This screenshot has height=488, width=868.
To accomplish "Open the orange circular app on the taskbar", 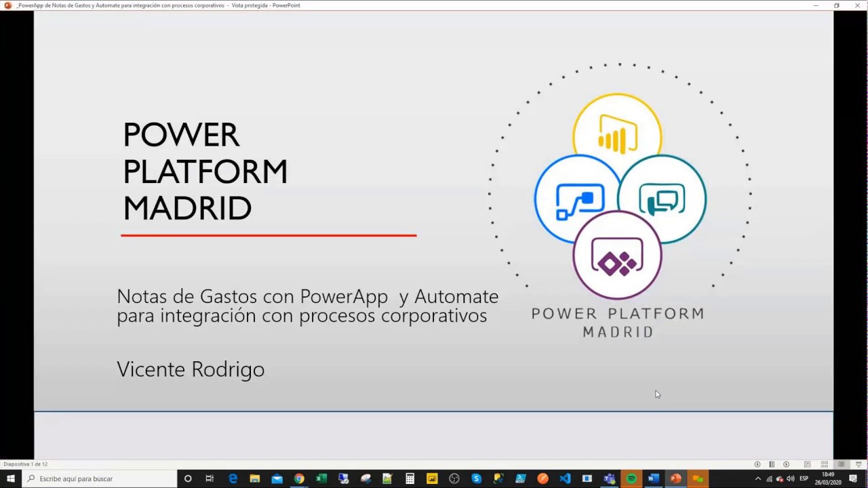I will click(x=542, y=479).
